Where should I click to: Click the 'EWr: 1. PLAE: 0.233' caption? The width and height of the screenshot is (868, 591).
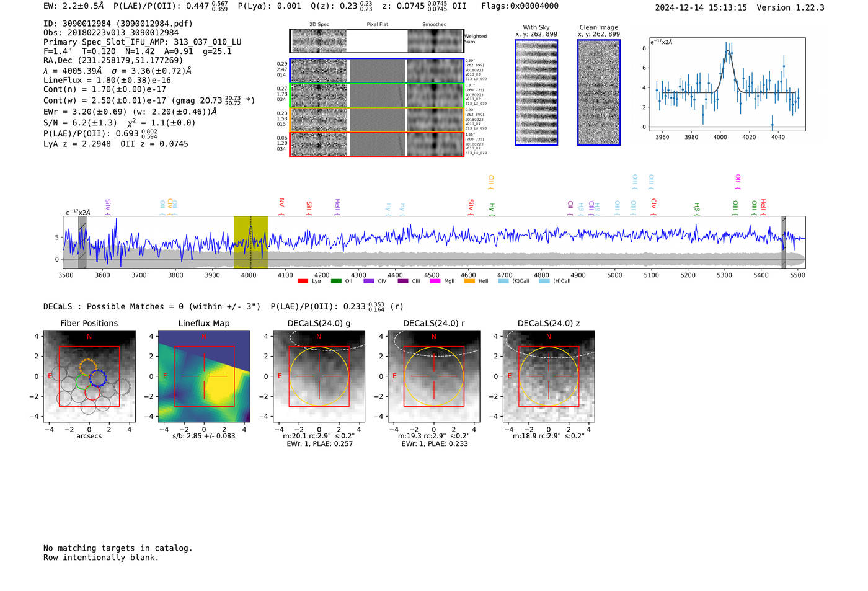(x=434, y=443)
